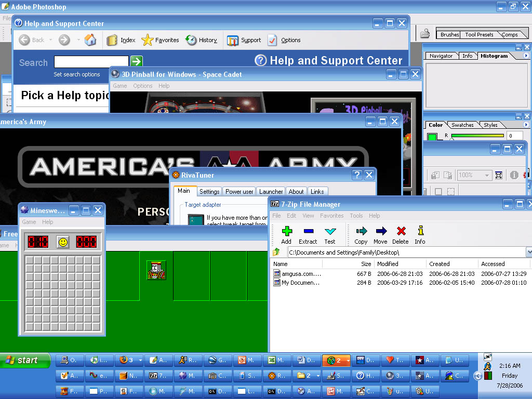This screenshot has width=532, height=399.
Task: Click R value field showing 0
Action: pos(515,136)
